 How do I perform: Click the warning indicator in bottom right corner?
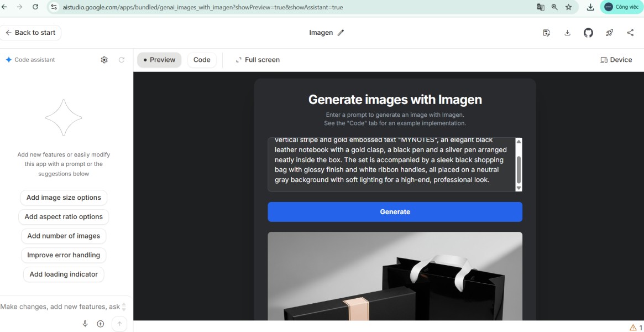635,326
